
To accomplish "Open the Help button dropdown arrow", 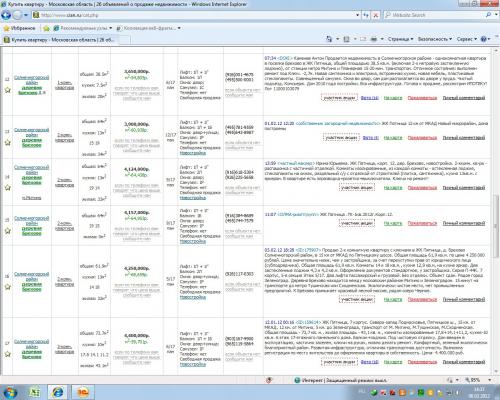I will point(489,39).
